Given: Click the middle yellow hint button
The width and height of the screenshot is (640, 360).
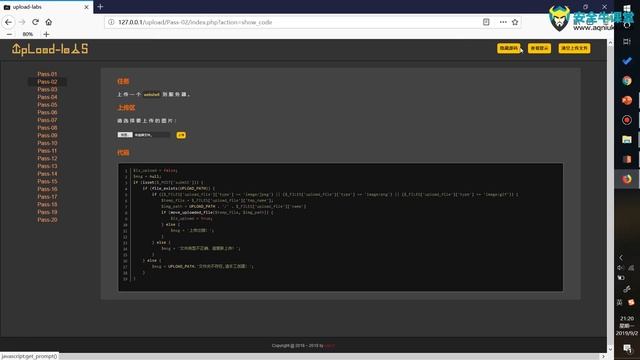Looking at the screenshot, I should click(539, 48).
